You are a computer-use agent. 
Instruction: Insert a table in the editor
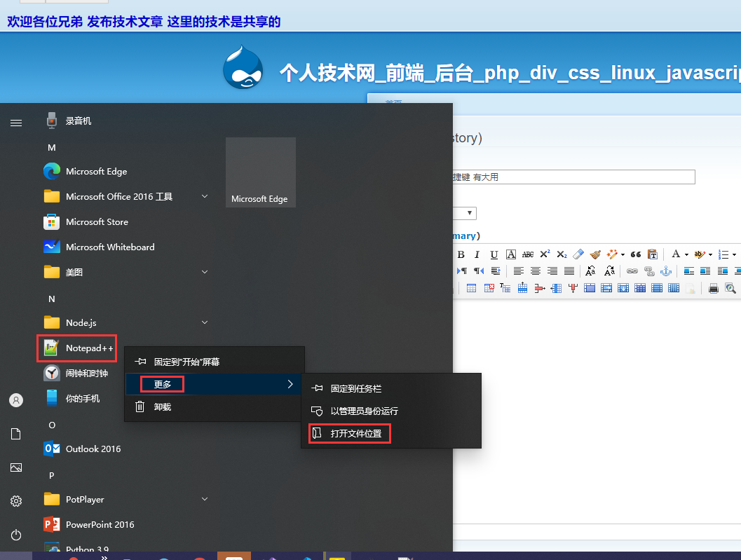pos(471,288)
